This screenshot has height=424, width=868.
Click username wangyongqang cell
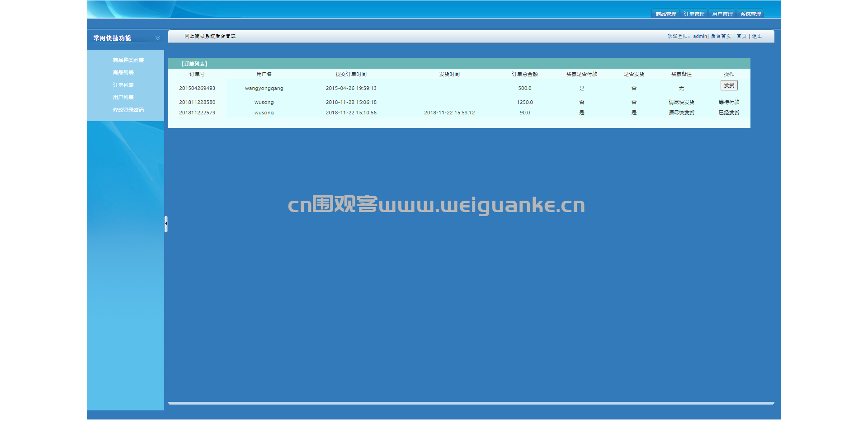[264, 88]
